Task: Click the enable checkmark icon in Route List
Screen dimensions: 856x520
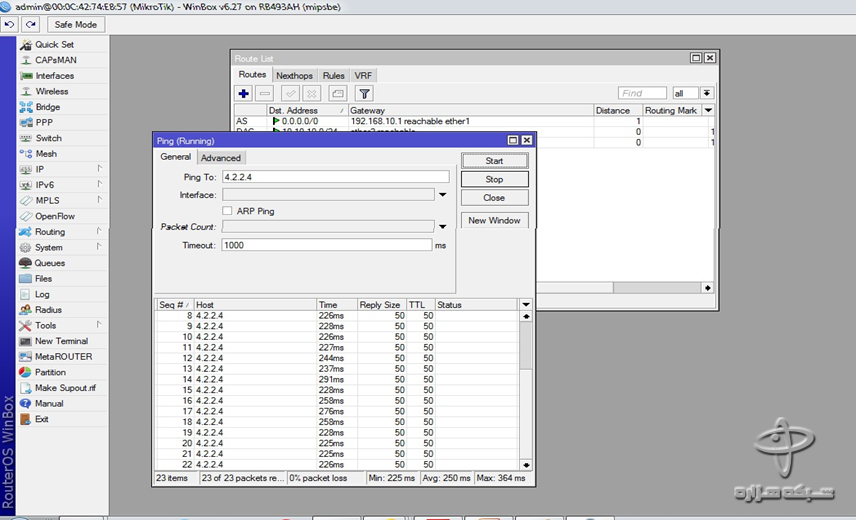Action: 291,94
